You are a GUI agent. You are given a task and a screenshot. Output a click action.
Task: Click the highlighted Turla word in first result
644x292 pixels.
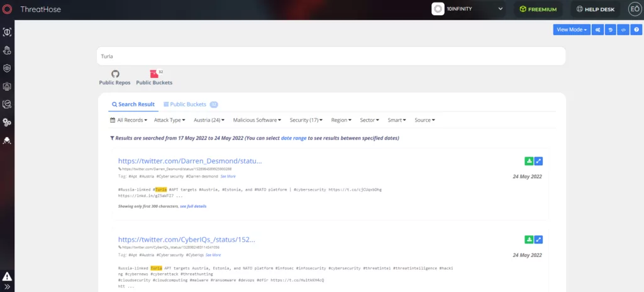coord(160,189)
